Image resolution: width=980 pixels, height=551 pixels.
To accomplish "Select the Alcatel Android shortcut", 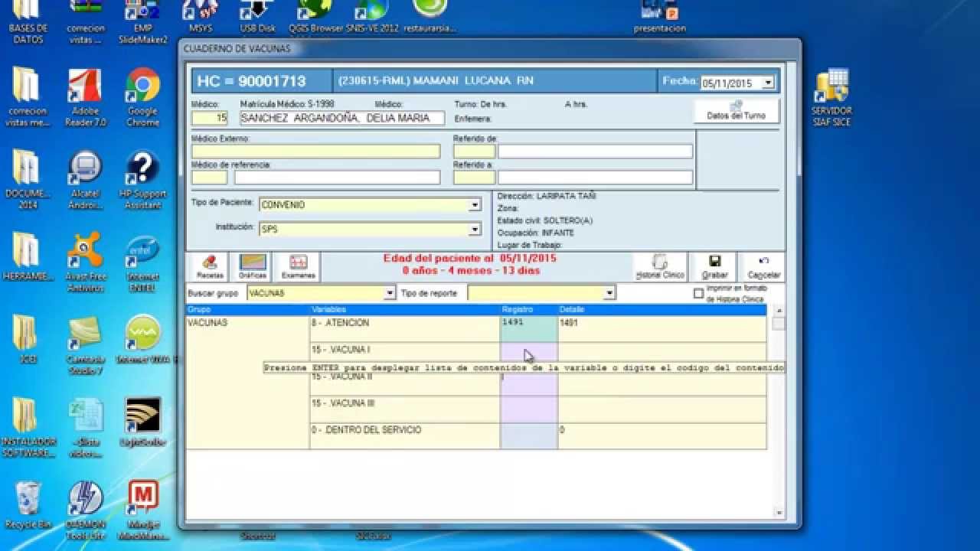I will coord(85,180).
